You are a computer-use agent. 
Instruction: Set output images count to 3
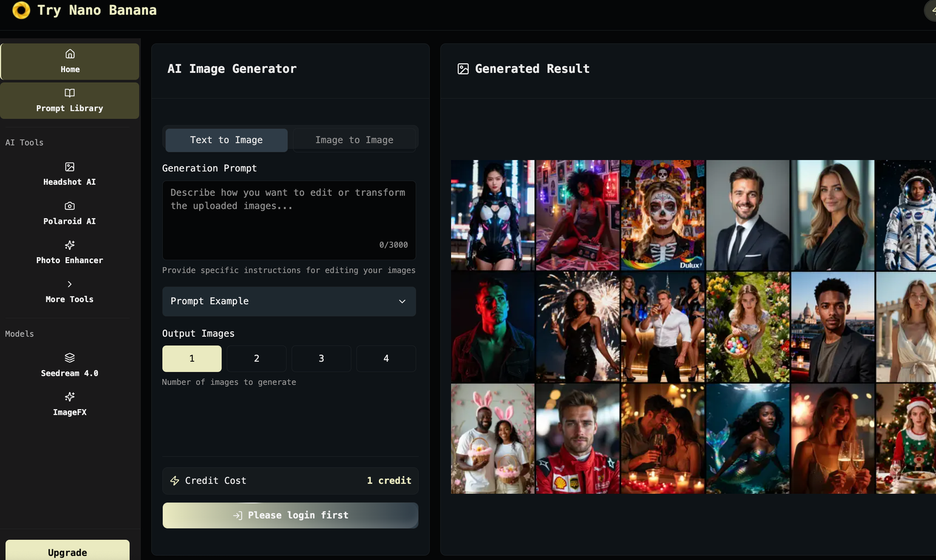click(321, 358)
